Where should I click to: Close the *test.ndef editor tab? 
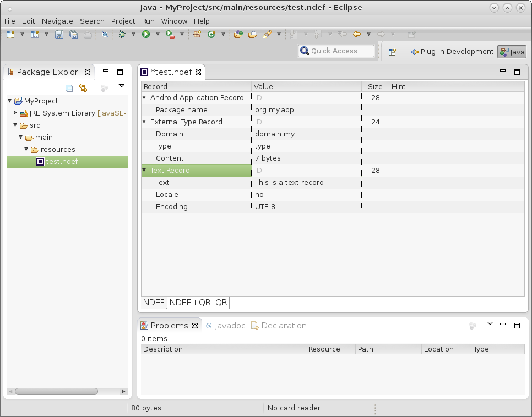198,72
